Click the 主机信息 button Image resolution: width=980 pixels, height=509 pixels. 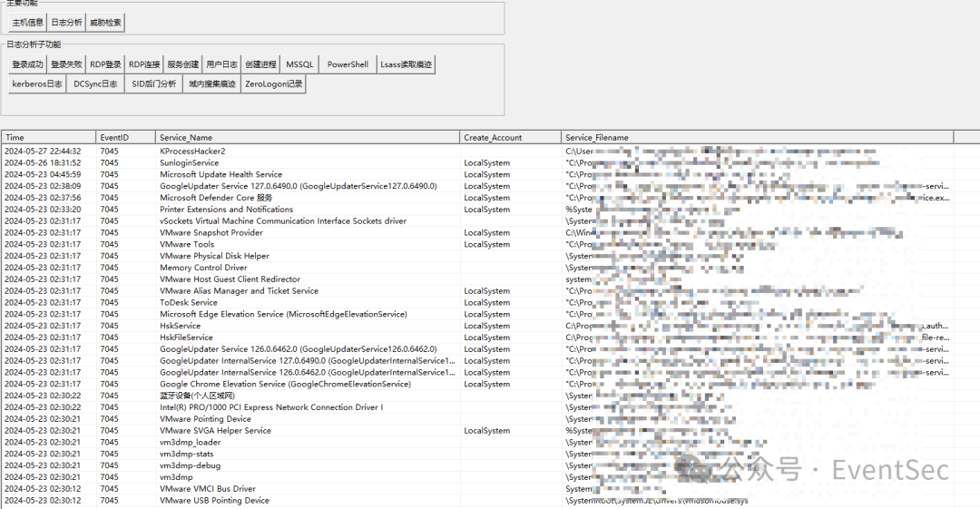(27, 22)
